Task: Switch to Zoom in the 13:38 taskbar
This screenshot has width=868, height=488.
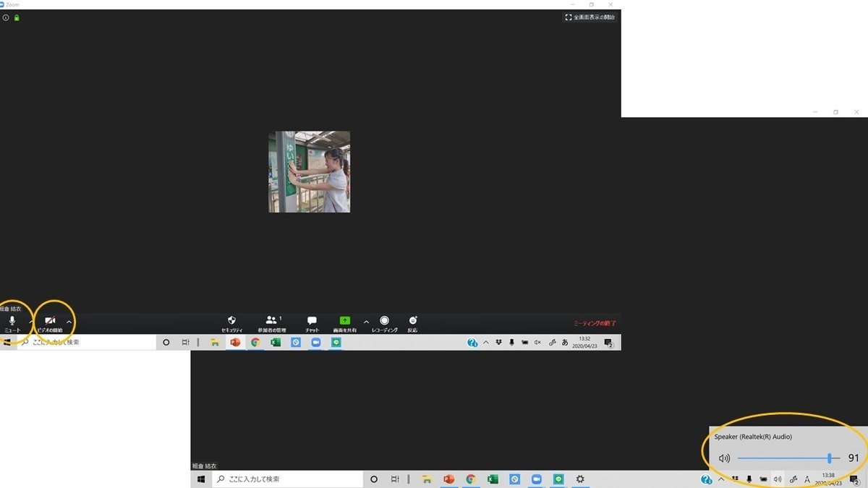Action: 537,479
